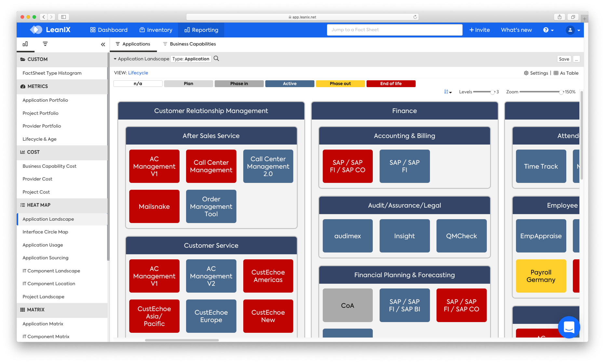
Task: Click the Jump to a Fact Sheet search field
Action: click(395, 30)
